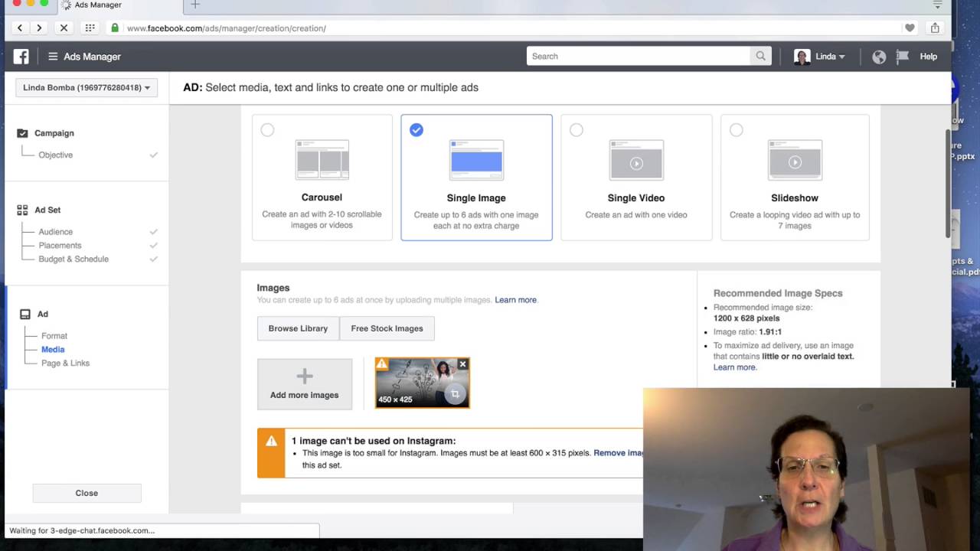Screen dimensions: 980x551
Task: Open Objective in Campaign section
Action: click(56, 155)
